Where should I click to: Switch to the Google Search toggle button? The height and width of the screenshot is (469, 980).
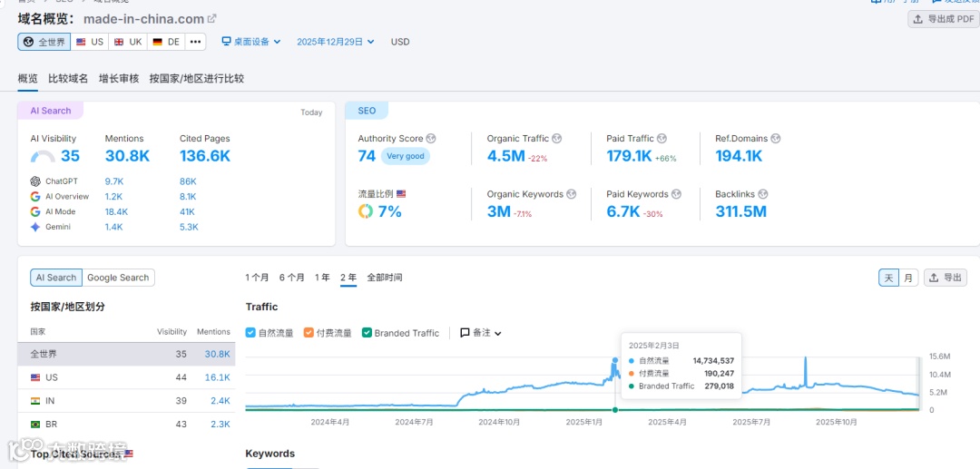tap(118, 278)
